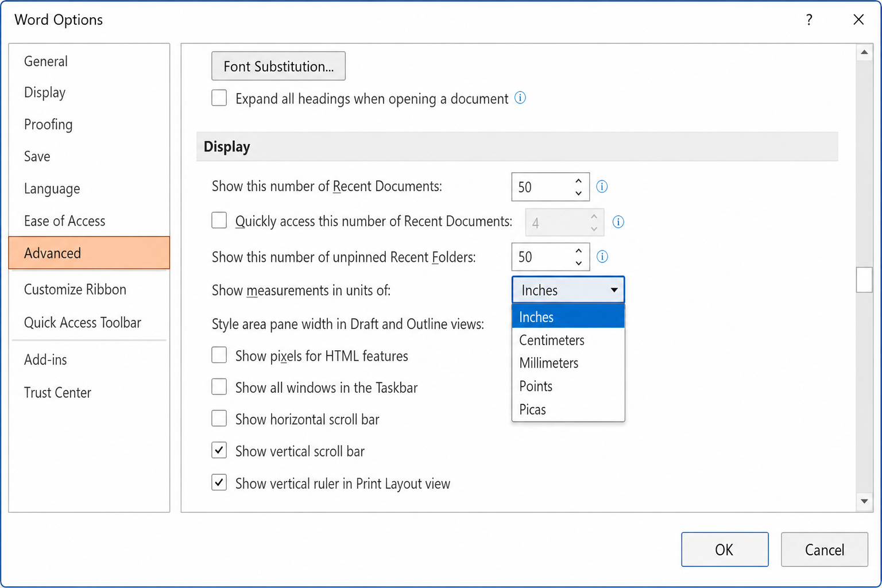Uncheck Show vertical scroll bar
The image size is (882, 588).
click(219, 450)
